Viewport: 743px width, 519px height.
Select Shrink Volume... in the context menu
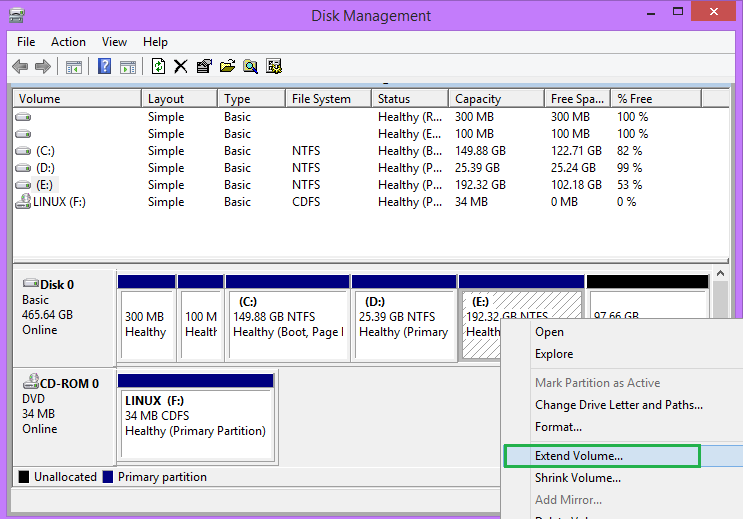click(x=622, y=478)
